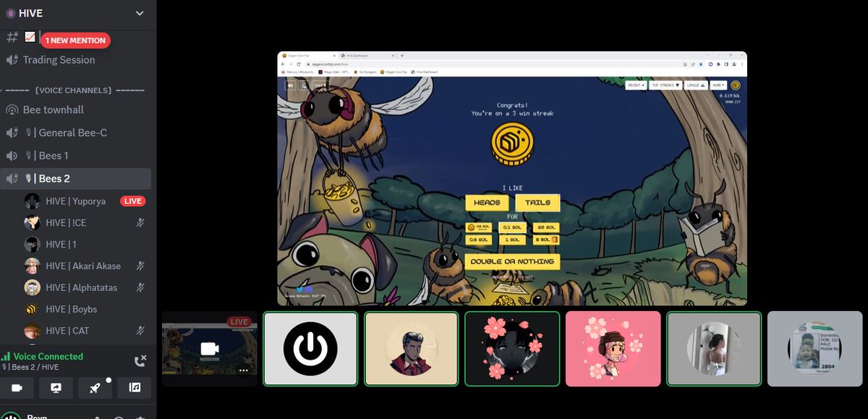
Task: Click speaker icon next to Trading Session
Action: (12, 60)
